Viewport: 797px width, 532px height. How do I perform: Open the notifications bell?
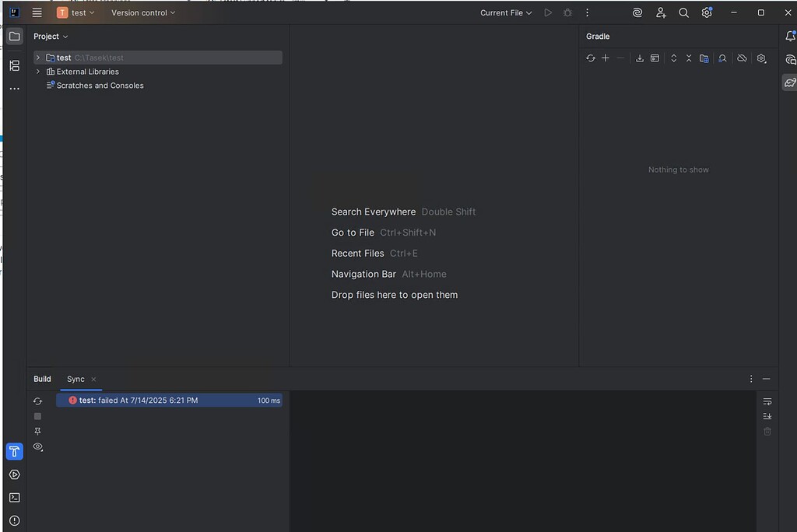[x=791, y=36]
